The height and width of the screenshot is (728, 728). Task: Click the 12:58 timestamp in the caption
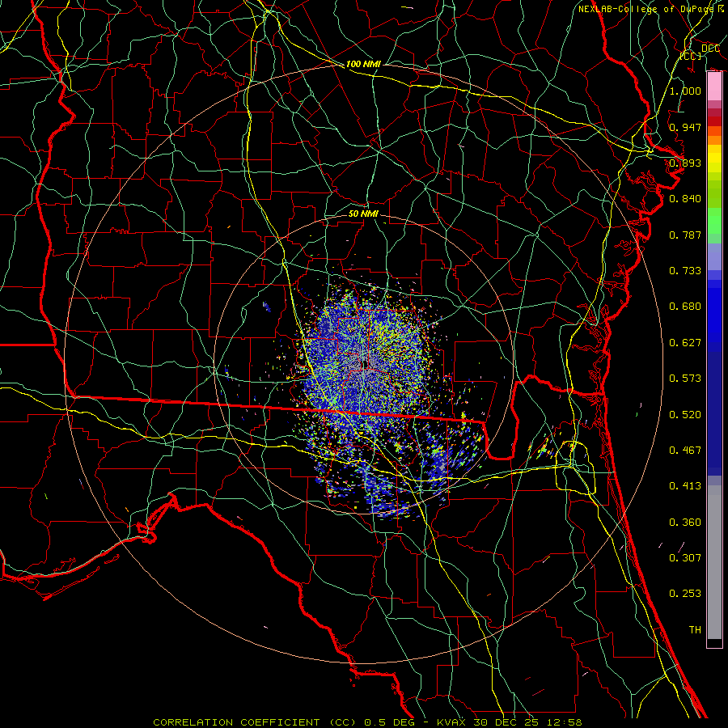point(565,722)
